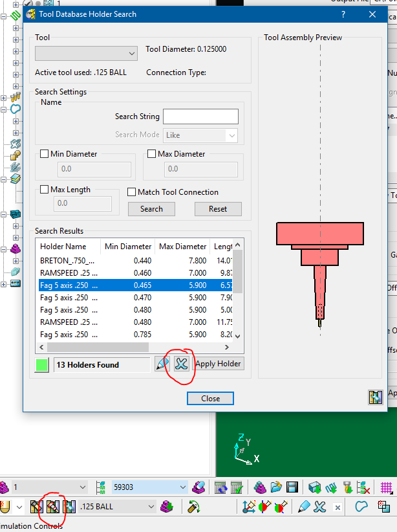This screenshot has height=532, width=397.
Task: Select the BRETON_.750_... holder row
Action: [136, 261]
